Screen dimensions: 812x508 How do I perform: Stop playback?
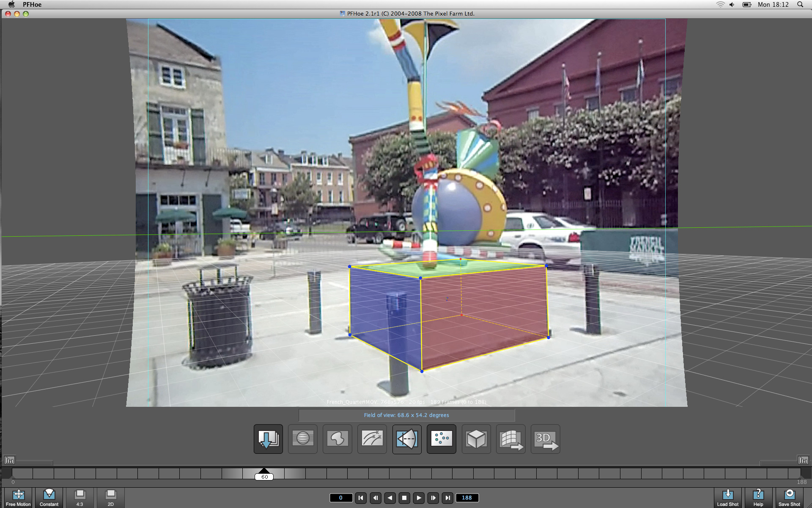(x=404, y=498)
